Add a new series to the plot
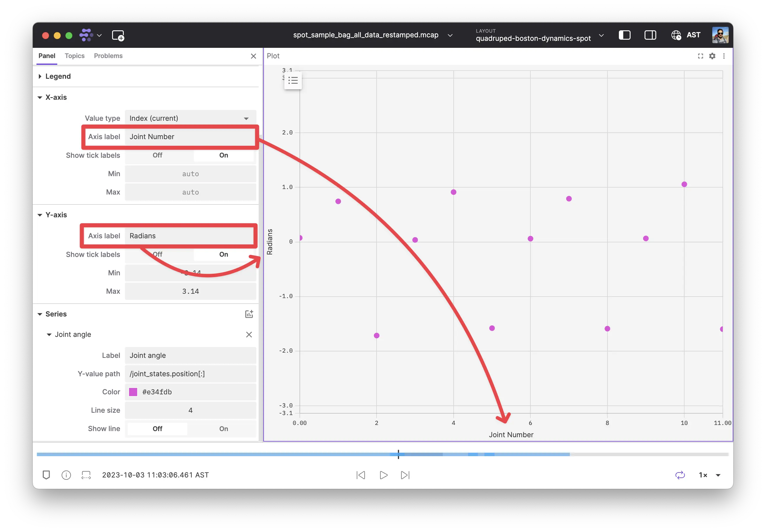Image resolution: width=766 pixels, height=532 pixels. [x=249, y=314]
